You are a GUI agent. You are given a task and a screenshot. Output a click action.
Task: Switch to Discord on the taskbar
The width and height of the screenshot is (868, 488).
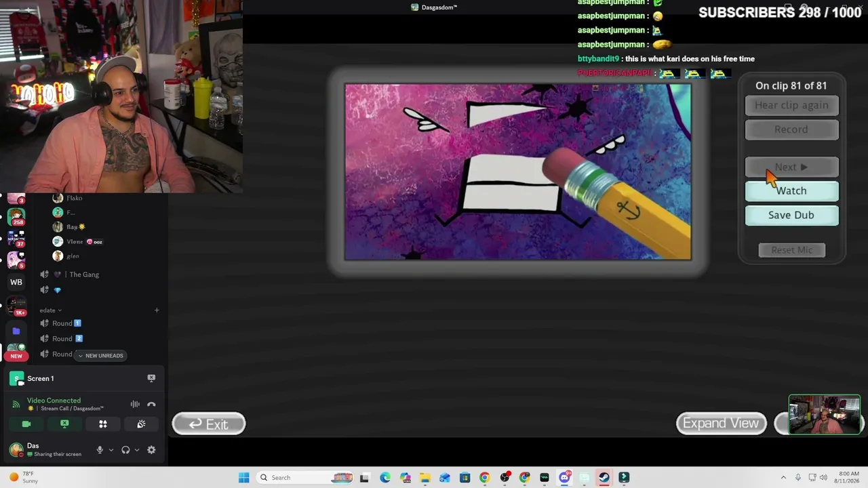tap(564, 478)
